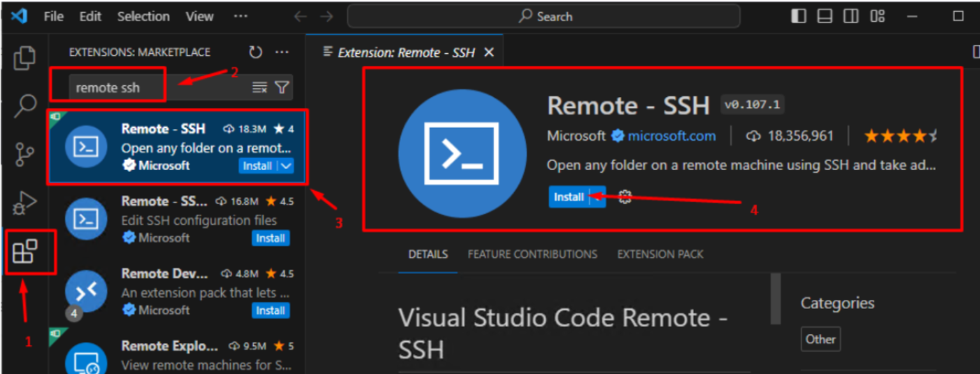980x374 pixels.
Task: Click the SSH Editing Config list item icon
Action: [x=85, y=219]
